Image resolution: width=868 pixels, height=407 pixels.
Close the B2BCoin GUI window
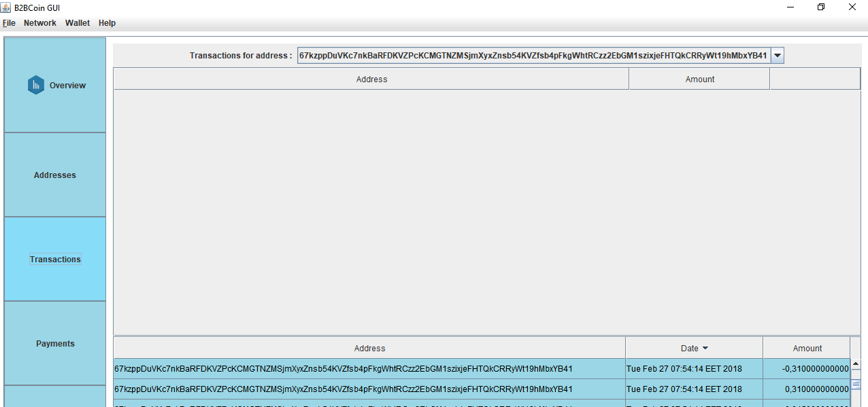[852, 7]
